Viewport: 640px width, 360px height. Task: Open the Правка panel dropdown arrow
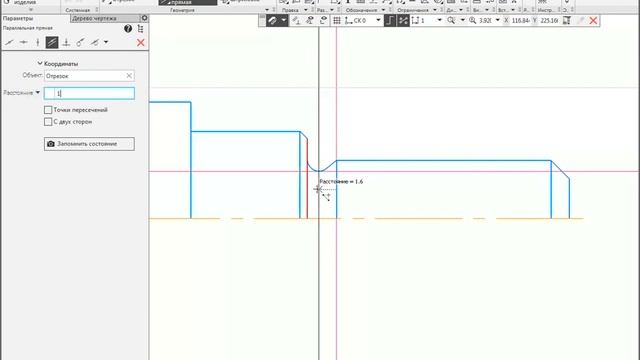coord(306,10)
